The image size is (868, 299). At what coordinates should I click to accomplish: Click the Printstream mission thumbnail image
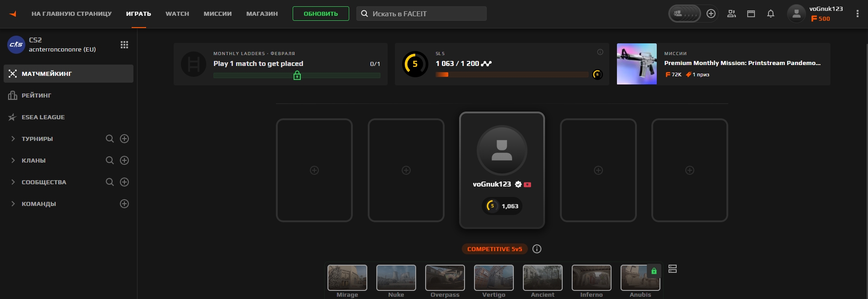click(637, 64)
